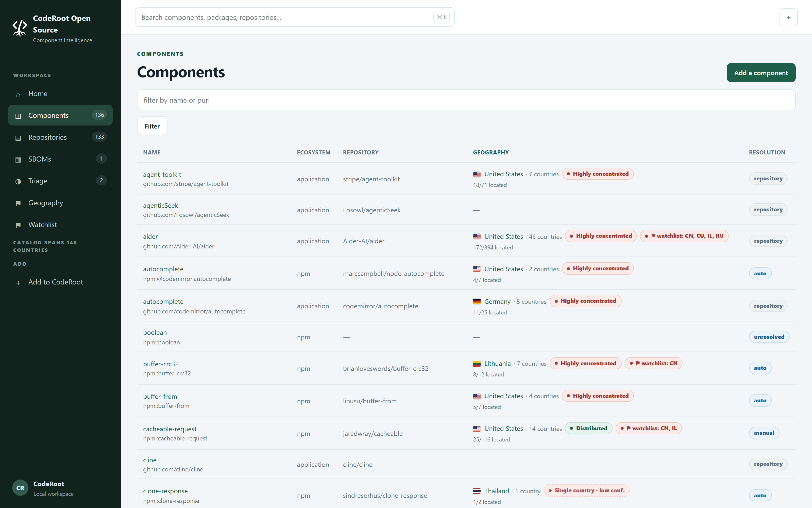Click the watchlist: CN badge on buffer-crc32

tap(653, 363)
